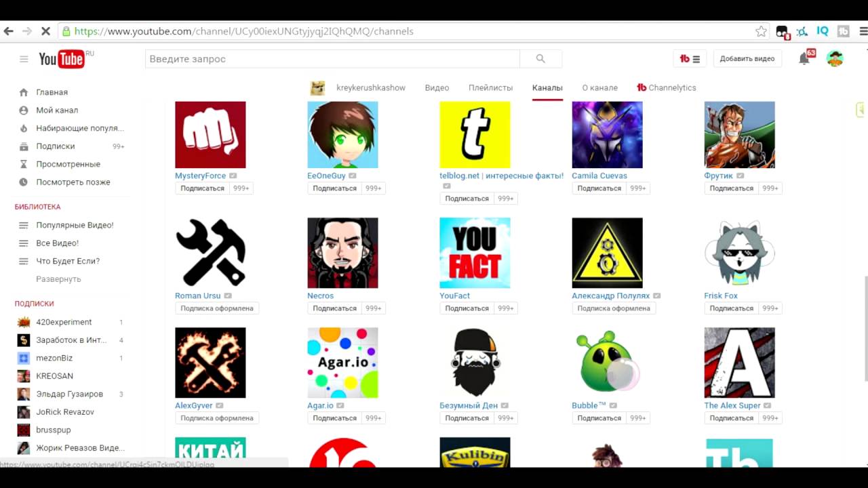Click the Главная home icon
The width and height of the screenshot is (868, 488).
click(24, 92)
